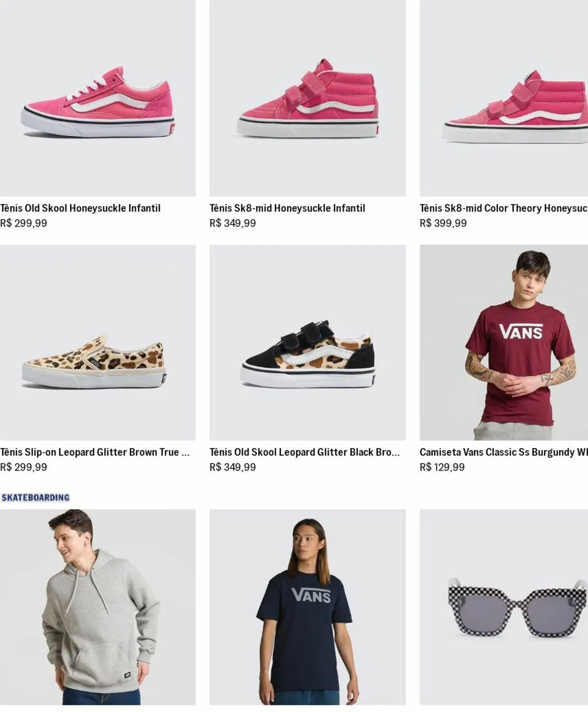This screenshot has height=712, width=588.
Task: View the navy Vans t-shirt product photo
Action: (x=308, y=607)
